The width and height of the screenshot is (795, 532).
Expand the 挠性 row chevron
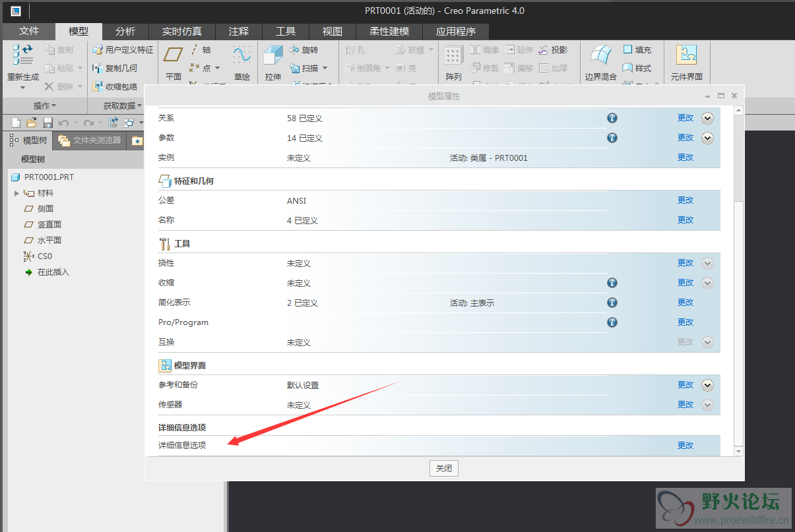click(x=707, y=264)
